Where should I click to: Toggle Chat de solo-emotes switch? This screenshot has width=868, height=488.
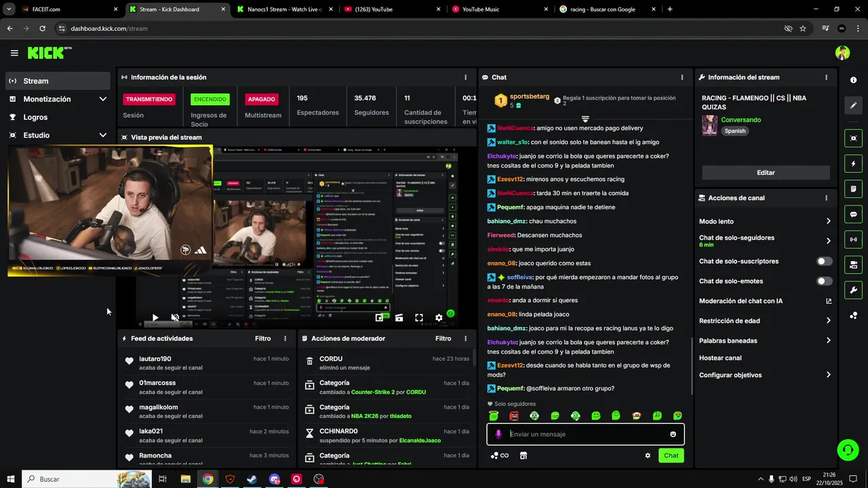click(x=824, y=281)
